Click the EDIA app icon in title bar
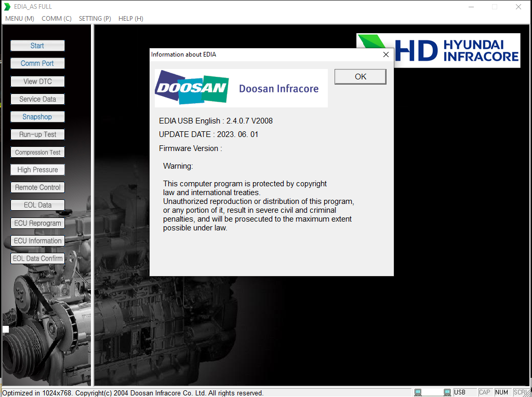 tap(7, 7)
